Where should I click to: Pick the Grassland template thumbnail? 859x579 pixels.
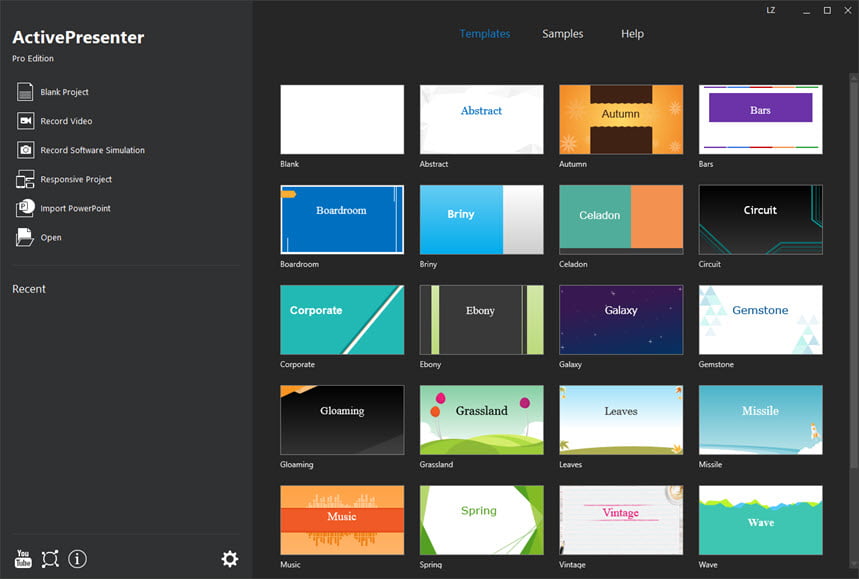tap(482, 420)
